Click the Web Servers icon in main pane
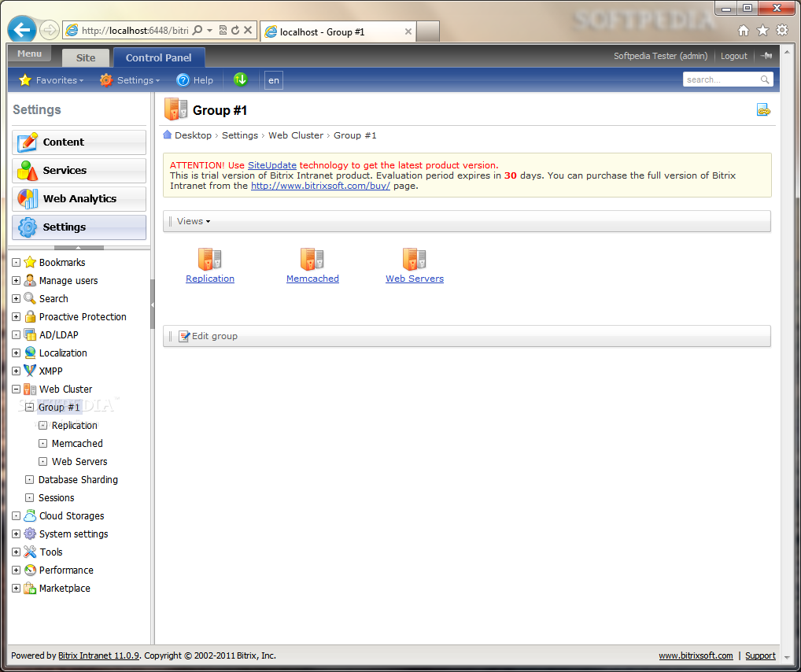 click(x=415, y=259)
